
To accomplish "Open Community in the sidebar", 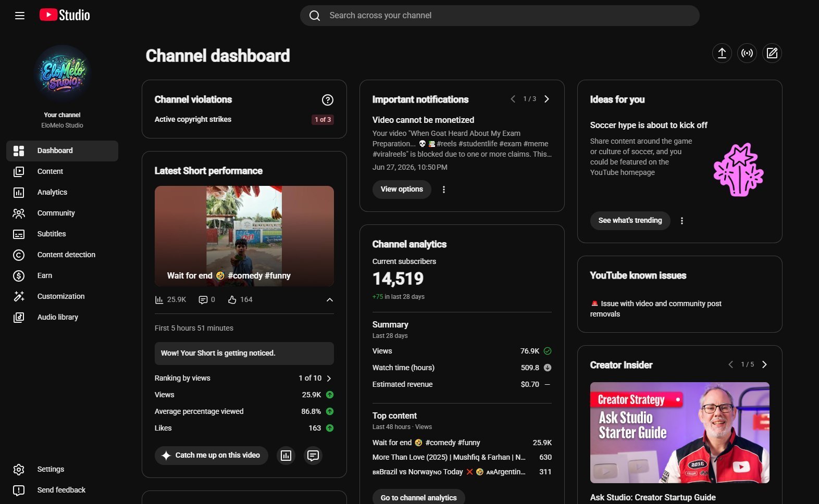I will tap(62, 213).
